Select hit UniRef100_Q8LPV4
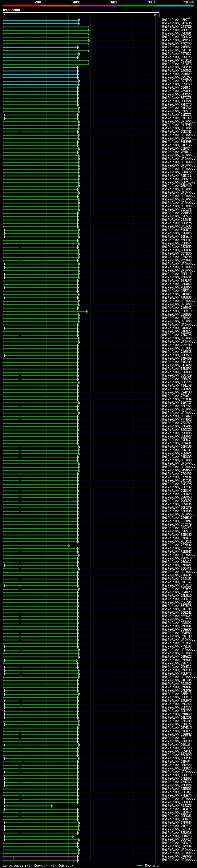The image size is (197, 868). point(177,101)
